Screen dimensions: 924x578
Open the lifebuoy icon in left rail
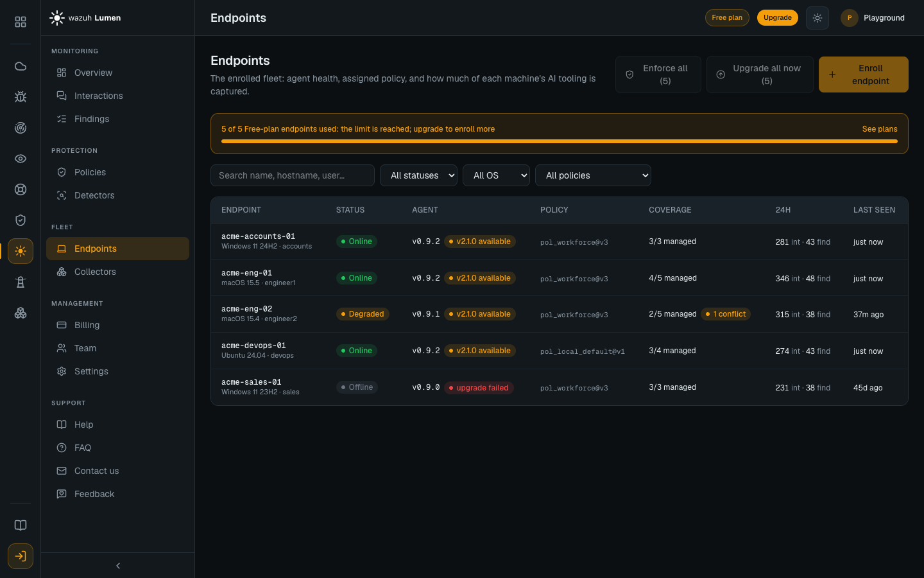coord(21,189)
